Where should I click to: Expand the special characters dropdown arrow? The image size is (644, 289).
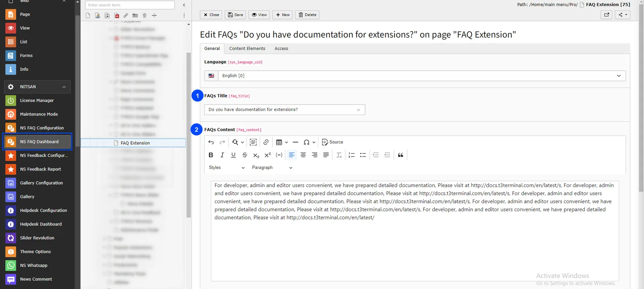(314, 142)
